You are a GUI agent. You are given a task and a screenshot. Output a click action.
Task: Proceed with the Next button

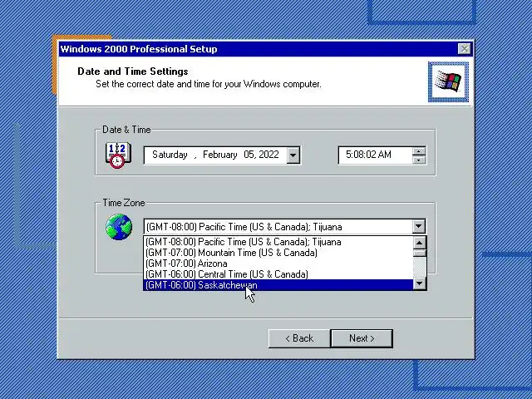[362, 338]
